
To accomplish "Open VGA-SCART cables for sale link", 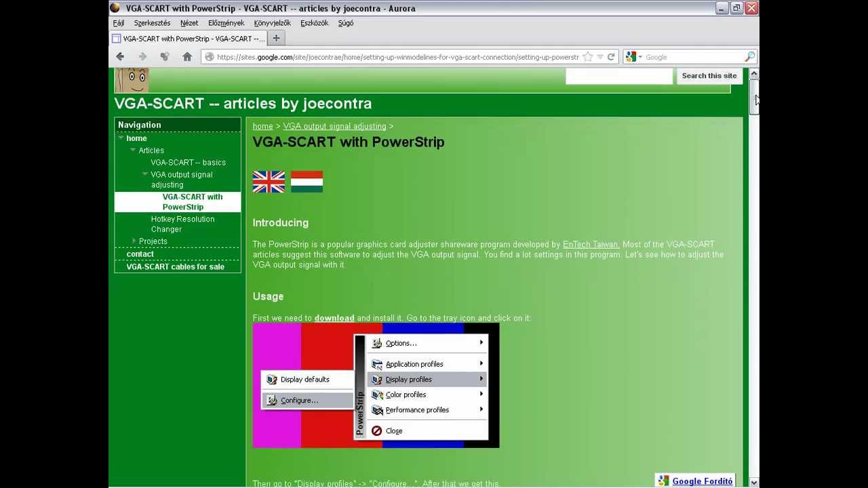I will [x=175, y=267].
